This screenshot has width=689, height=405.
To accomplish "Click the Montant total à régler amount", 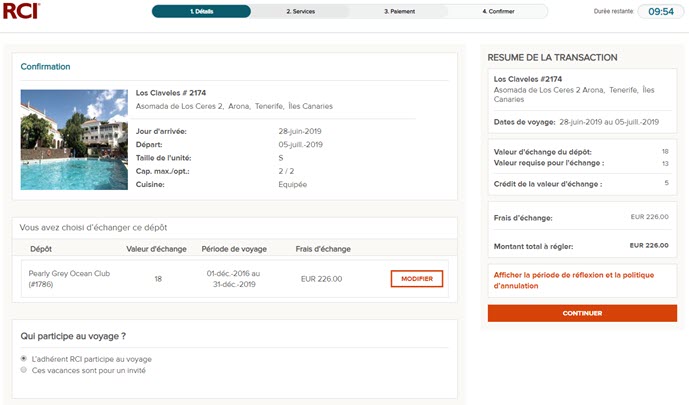I will [649, 246].
